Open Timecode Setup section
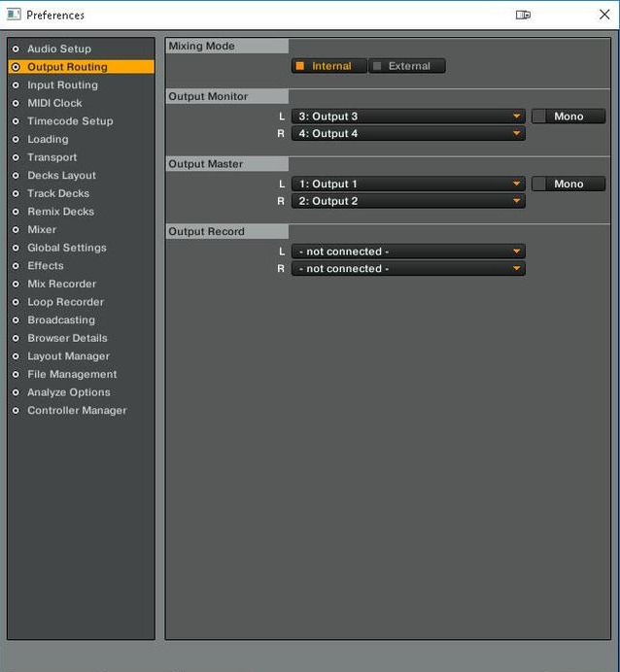 click(70, 121)
